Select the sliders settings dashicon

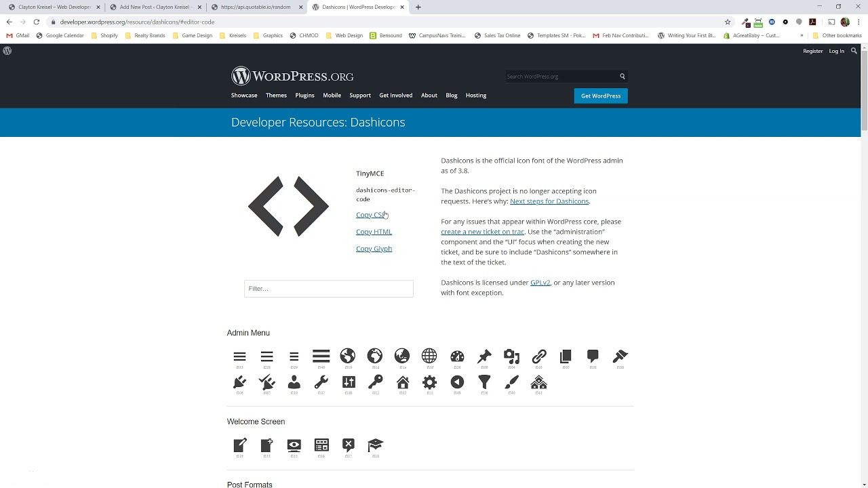pyautogui.click(x=349, y=382)
